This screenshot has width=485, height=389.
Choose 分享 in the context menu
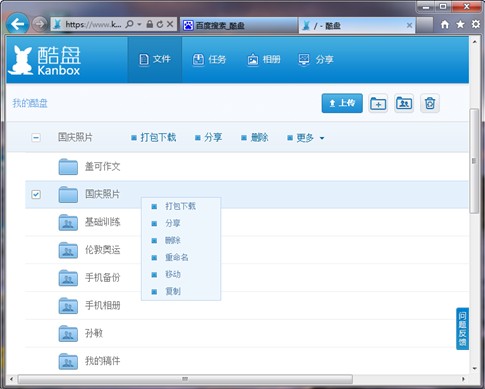(181, 223)
